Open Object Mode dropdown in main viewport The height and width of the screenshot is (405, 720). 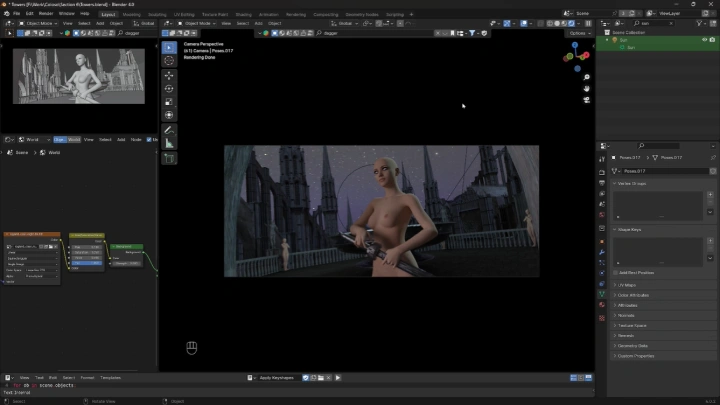[197, 23]
